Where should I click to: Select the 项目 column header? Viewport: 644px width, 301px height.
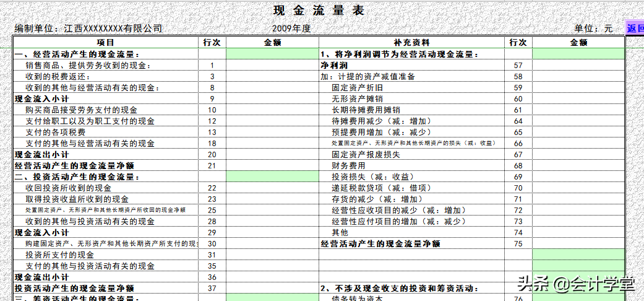(106, 42)
